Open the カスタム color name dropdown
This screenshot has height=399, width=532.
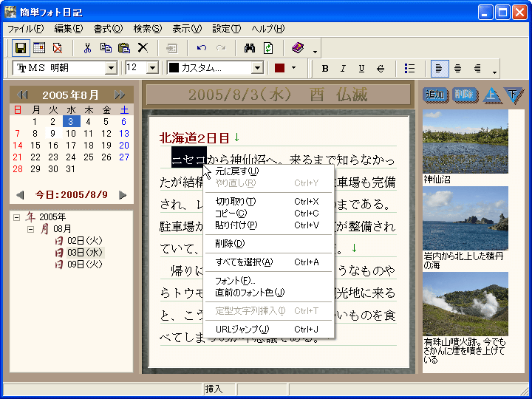coord(258,68)
